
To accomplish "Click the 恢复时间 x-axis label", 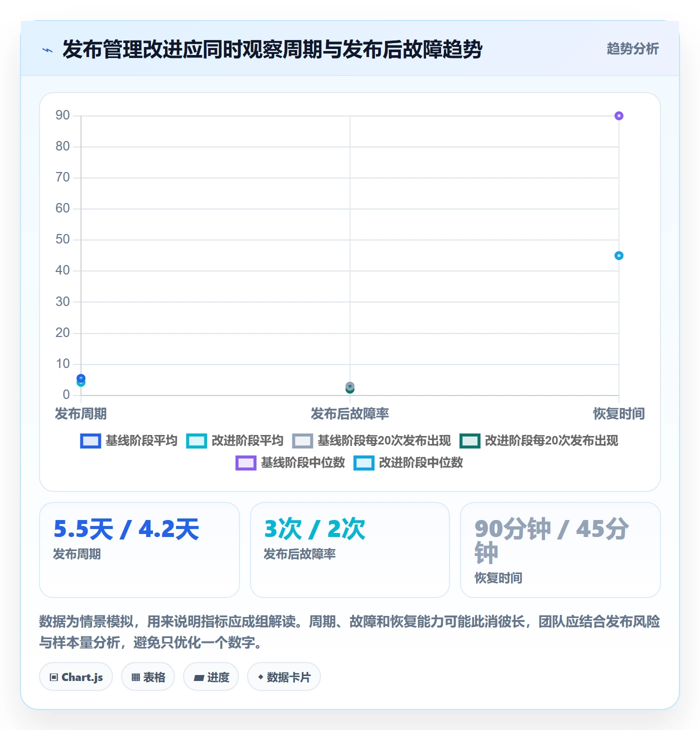I will (619, 414).
